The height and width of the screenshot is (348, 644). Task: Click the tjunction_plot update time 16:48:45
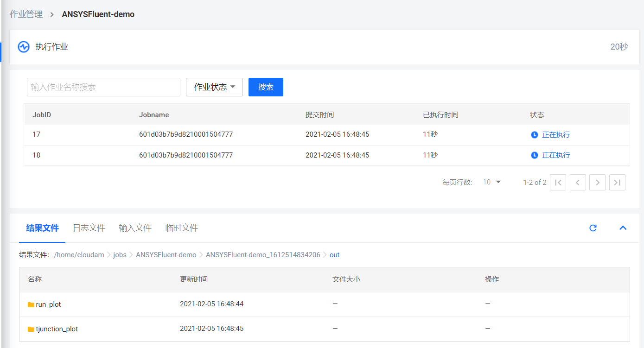click(212, 329)
